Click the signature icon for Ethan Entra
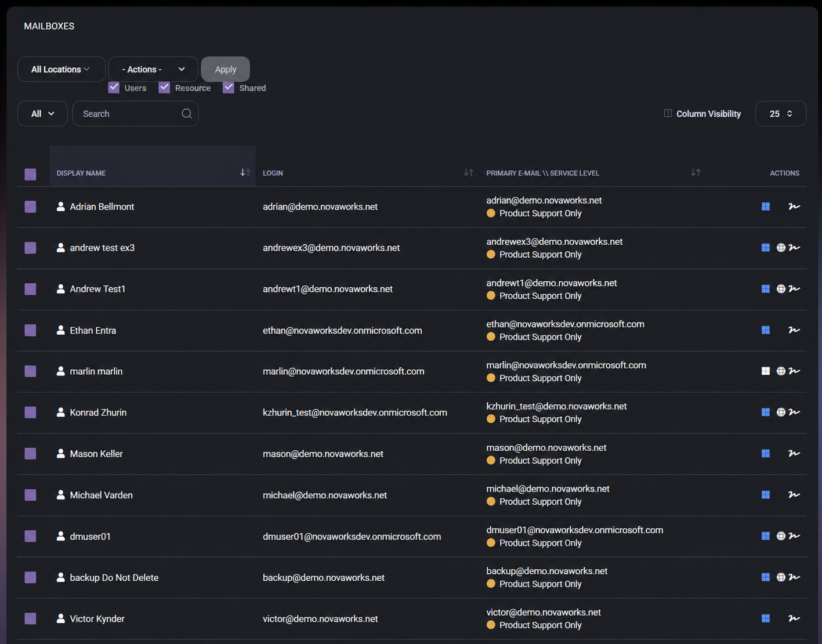 (x=794, y=330)
